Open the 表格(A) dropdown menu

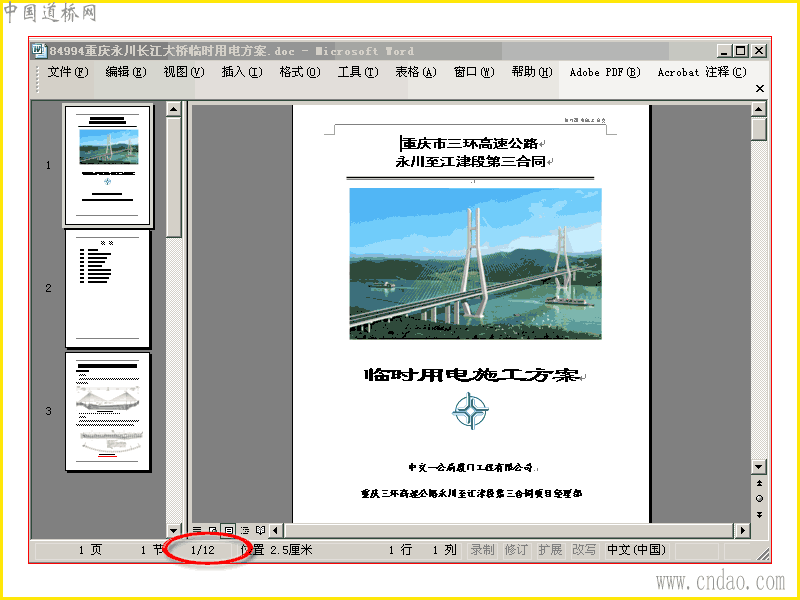pyautogui.click(x=416, y=72)
